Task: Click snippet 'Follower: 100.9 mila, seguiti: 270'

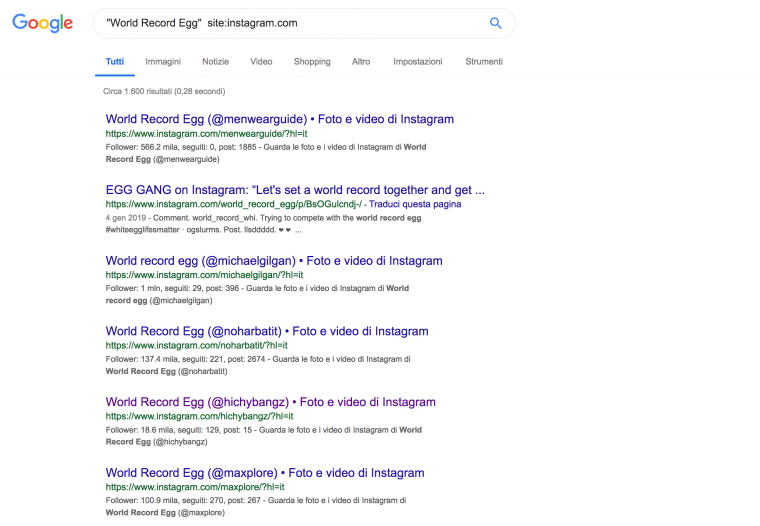Action: [x=256, y=507]
